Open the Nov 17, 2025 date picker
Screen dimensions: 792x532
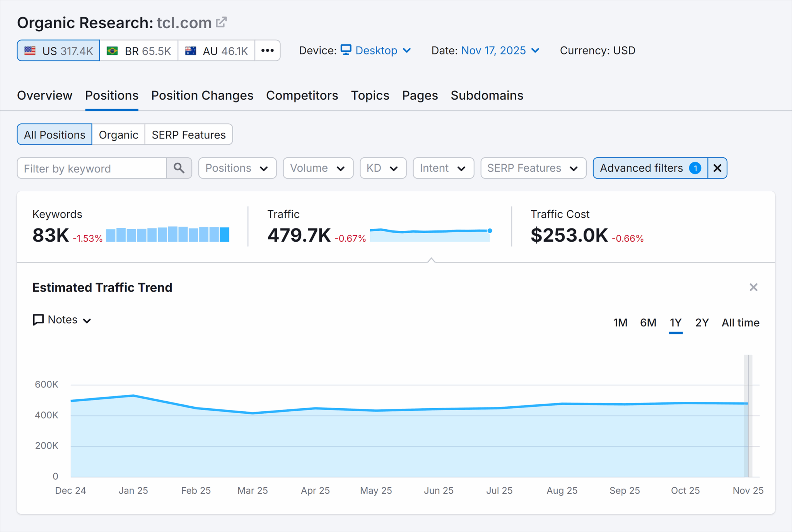coord(500,51)
